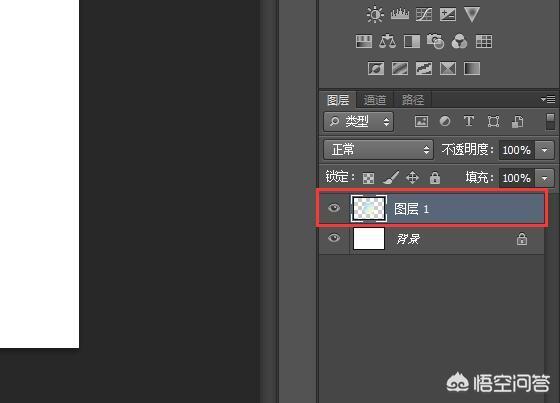Toggle lock transparent pixels

click(x=368, y=178)
